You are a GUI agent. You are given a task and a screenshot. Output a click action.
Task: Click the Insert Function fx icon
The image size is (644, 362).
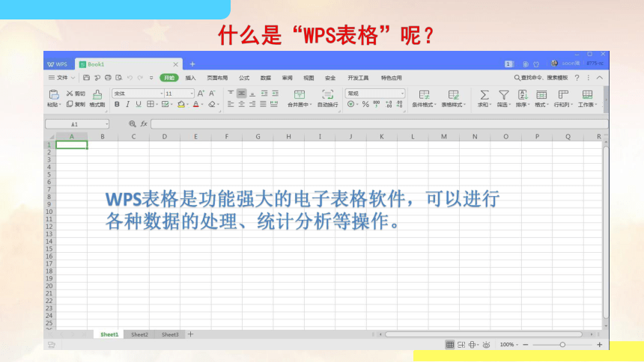click(x=144, y=123)
